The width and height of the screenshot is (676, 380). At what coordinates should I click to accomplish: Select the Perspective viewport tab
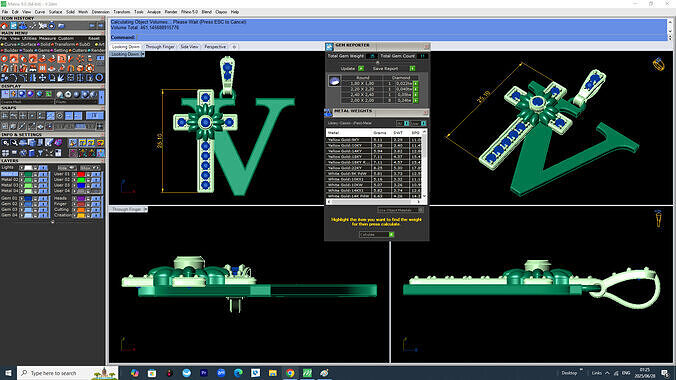(215, 47)
